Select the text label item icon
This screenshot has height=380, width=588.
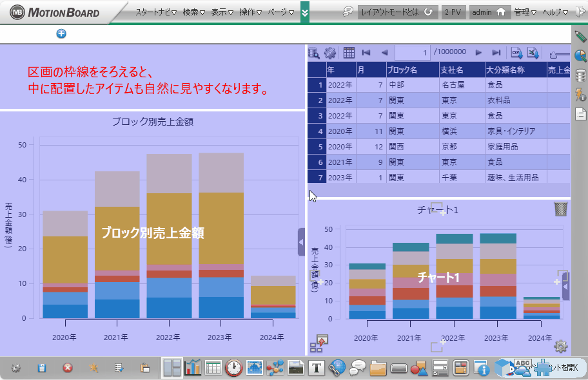click(x=316, y=368)
